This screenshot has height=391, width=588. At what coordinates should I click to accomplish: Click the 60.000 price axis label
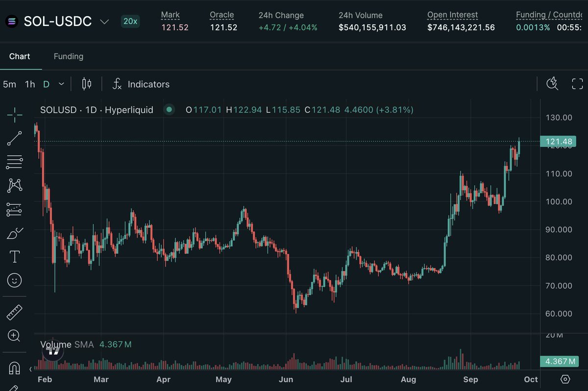click(x=559, y=314)
